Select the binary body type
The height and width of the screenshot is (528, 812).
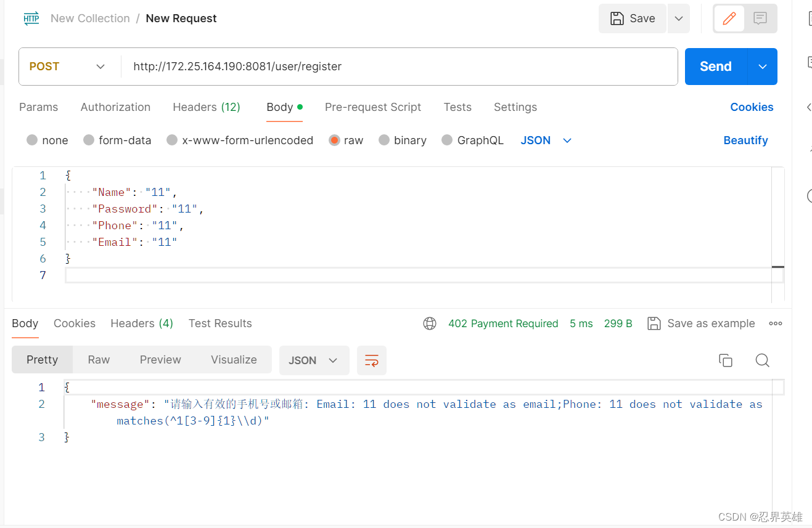click(x=403, y=140)
